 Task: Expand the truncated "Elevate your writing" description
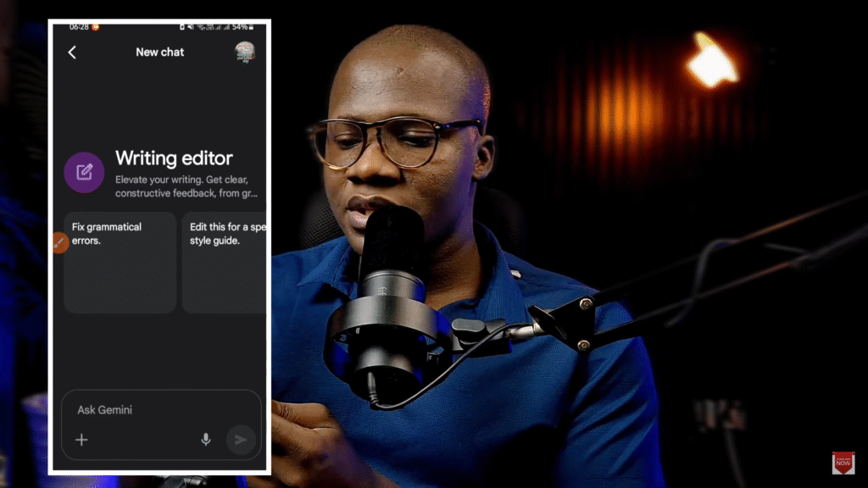186,186
